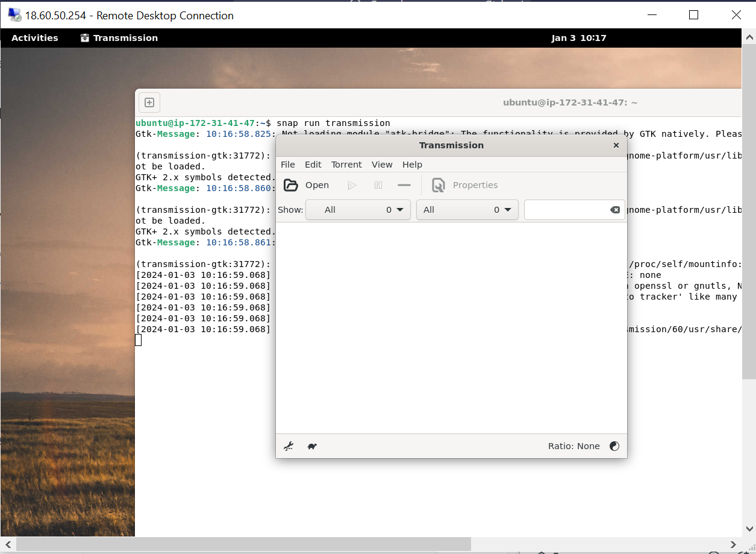This screenshot has width=756, height=554.
Task: Enable alternative speed limits via turtle toggle
Action: 312,446
